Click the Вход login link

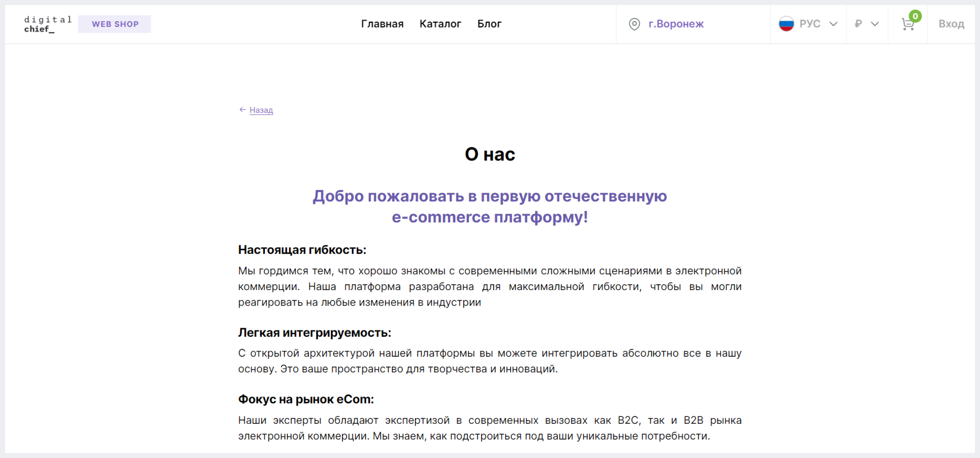tap(951, 23)
